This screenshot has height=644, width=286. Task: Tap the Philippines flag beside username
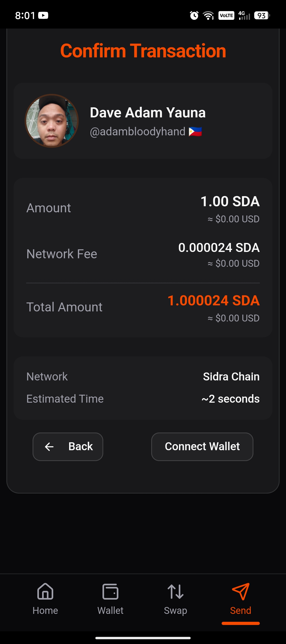[195, 132]
